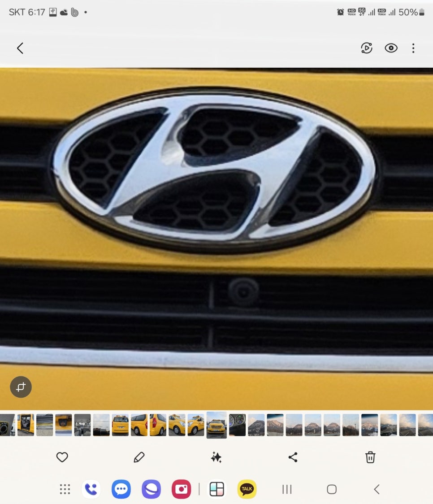The height and width of the screenshot is (504, 433).
Task: Tap the system back navigation button
Action: 377,489
